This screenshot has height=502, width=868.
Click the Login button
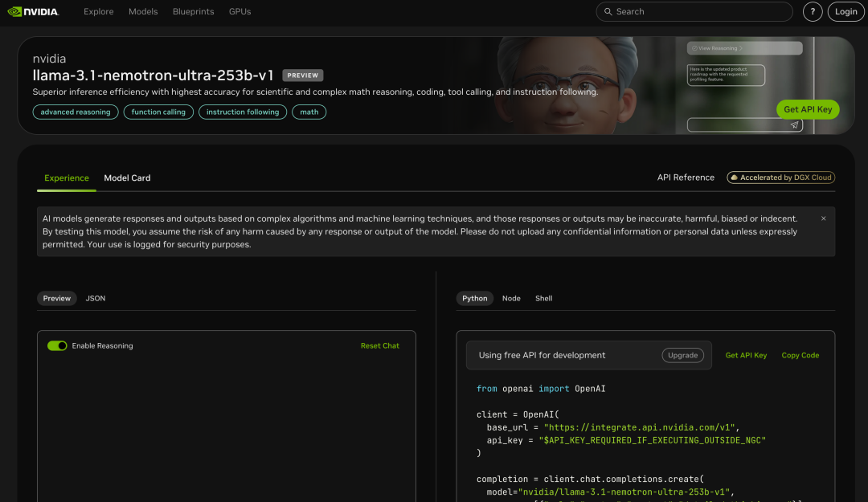coord(845,11)
